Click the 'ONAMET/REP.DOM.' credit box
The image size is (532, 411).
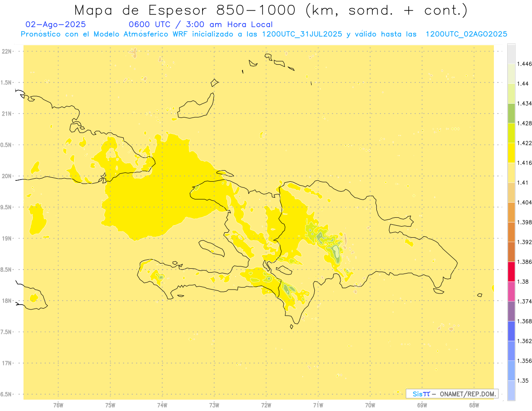coord(452,394)
